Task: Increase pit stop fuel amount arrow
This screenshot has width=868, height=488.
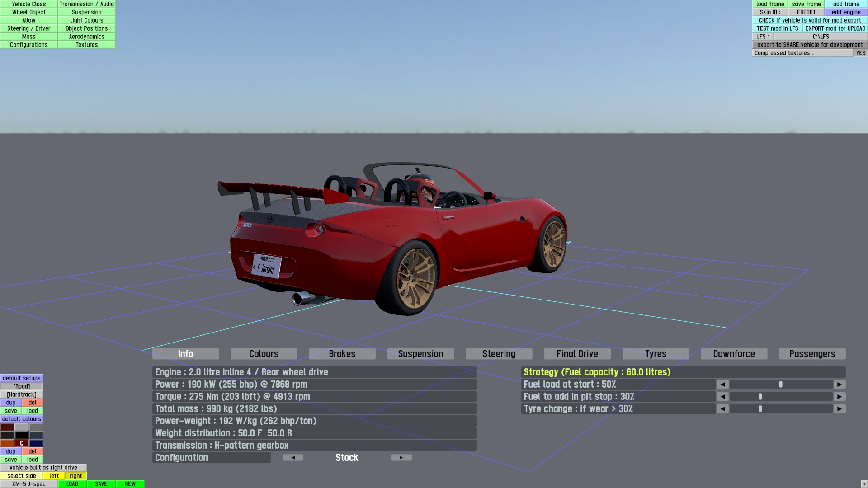Action: coord(840,397)
